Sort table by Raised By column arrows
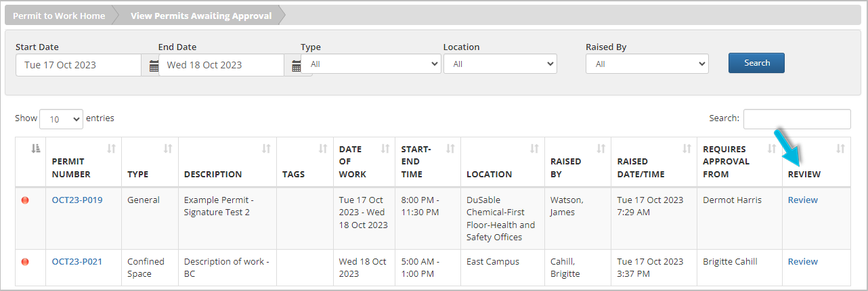 [x=601, y=149]
